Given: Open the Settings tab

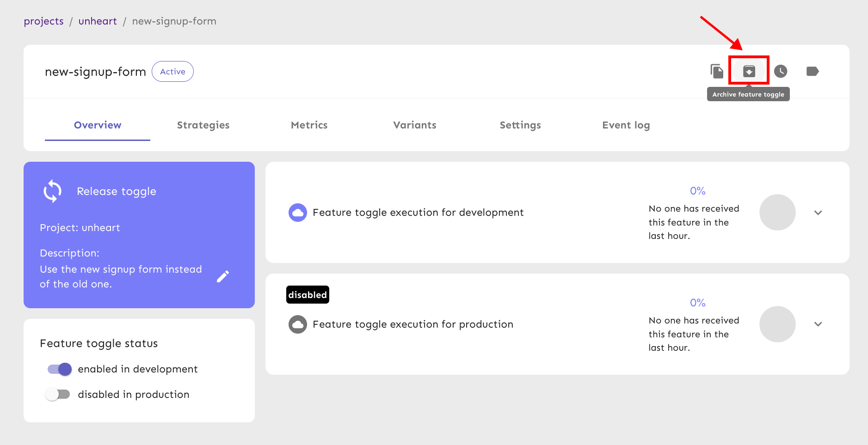Looking at the screenshot, I should point(520,125).
